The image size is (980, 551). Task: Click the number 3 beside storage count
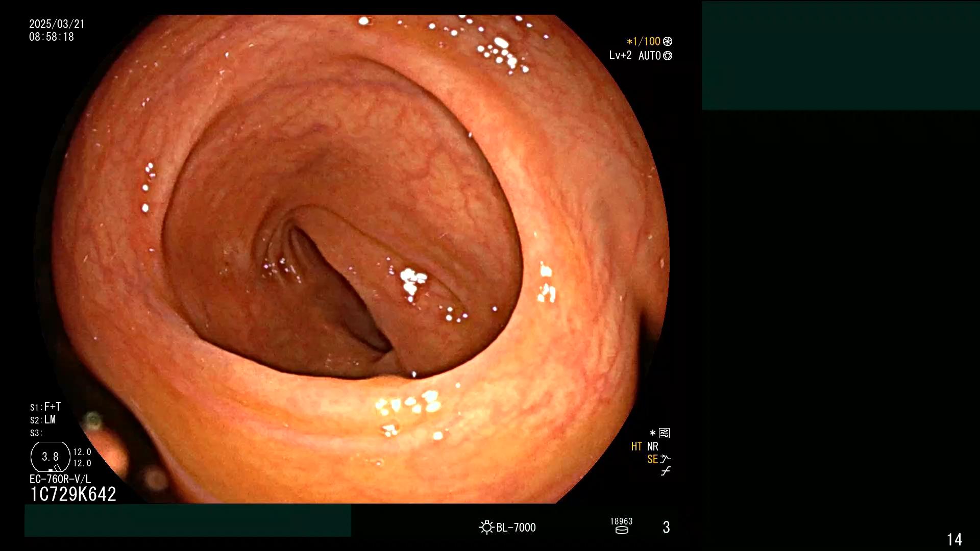pos(666,527)
